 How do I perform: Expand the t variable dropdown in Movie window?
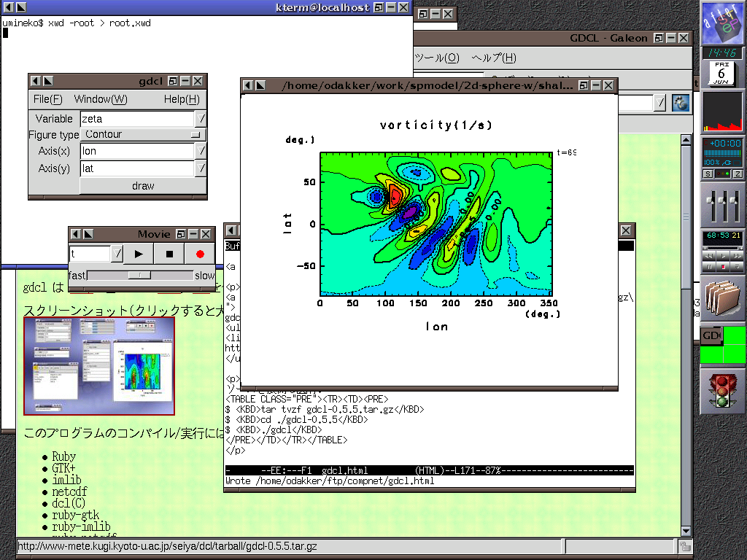pos(117,253)
